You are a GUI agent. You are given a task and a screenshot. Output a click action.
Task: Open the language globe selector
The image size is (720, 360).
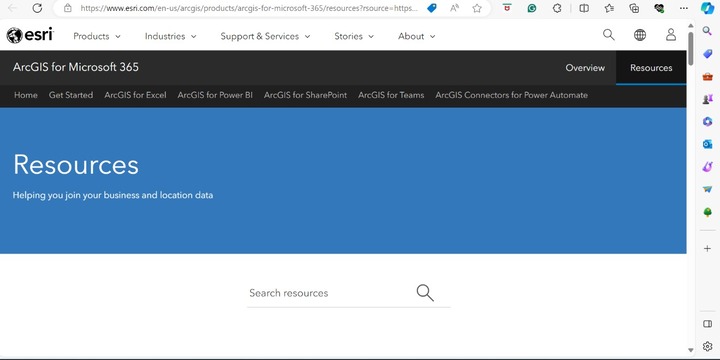coord(640,35)
